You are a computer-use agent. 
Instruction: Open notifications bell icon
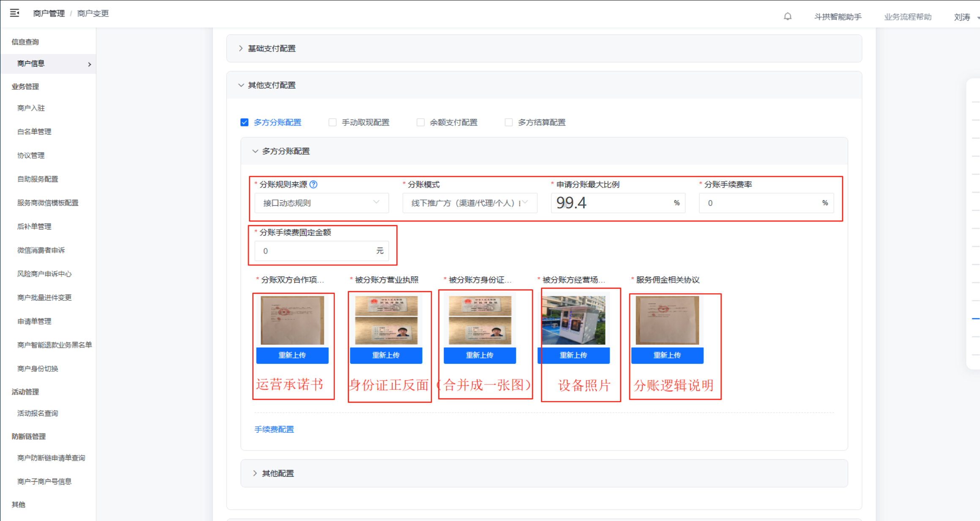[787, 16]
